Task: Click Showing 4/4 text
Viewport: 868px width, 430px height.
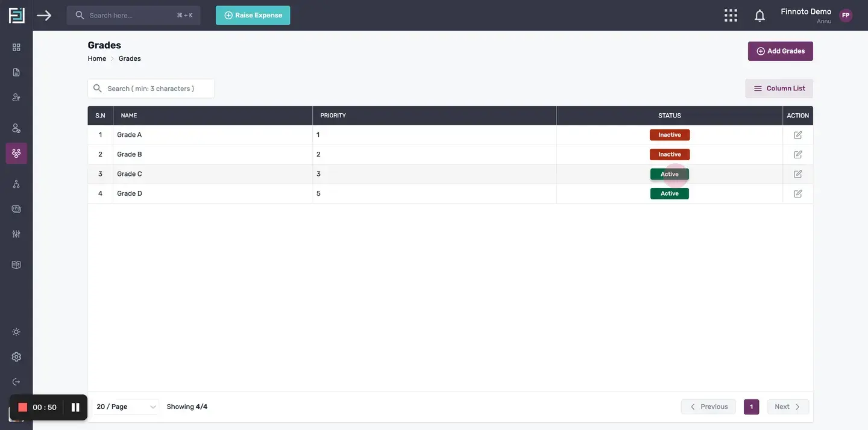Action: coord(187,407)
